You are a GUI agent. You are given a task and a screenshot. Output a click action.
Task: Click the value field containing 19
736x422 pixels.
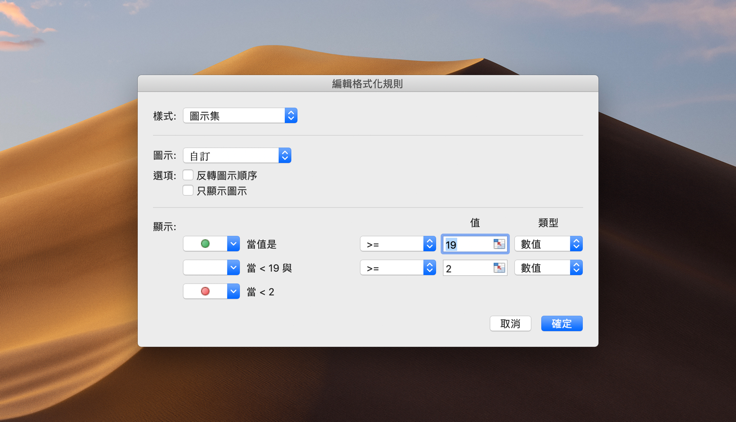pos(475,244)
